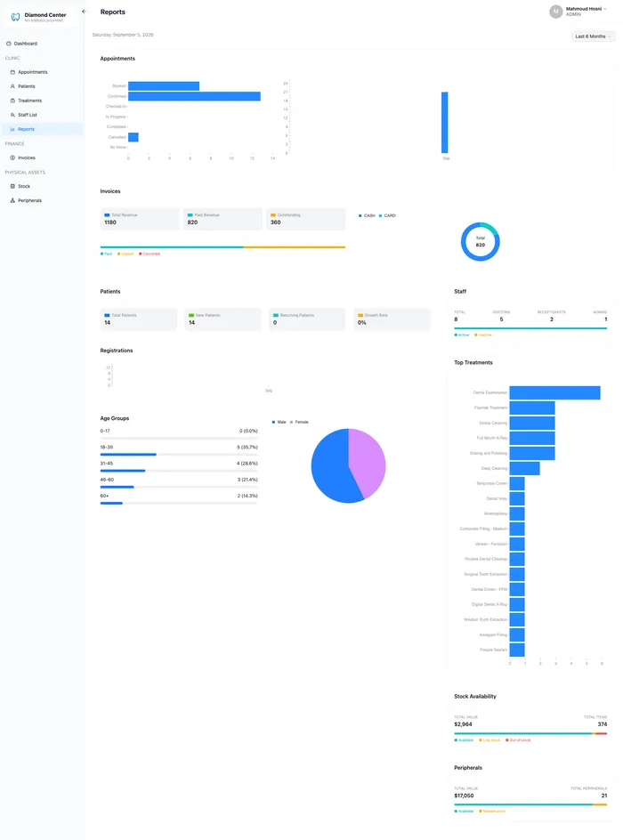
Task: Click the 18-30 age group progress bar
Action: tap(179, 455)
